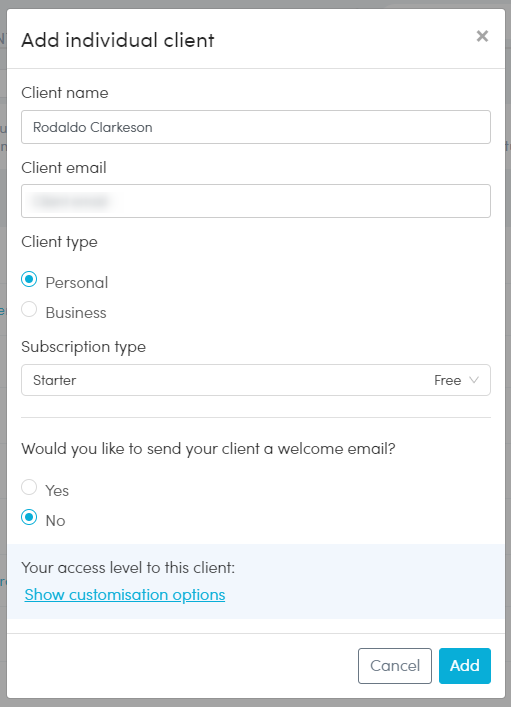Click the Personal option label text
Screen dimensions: 511x707
pos(77,283)
